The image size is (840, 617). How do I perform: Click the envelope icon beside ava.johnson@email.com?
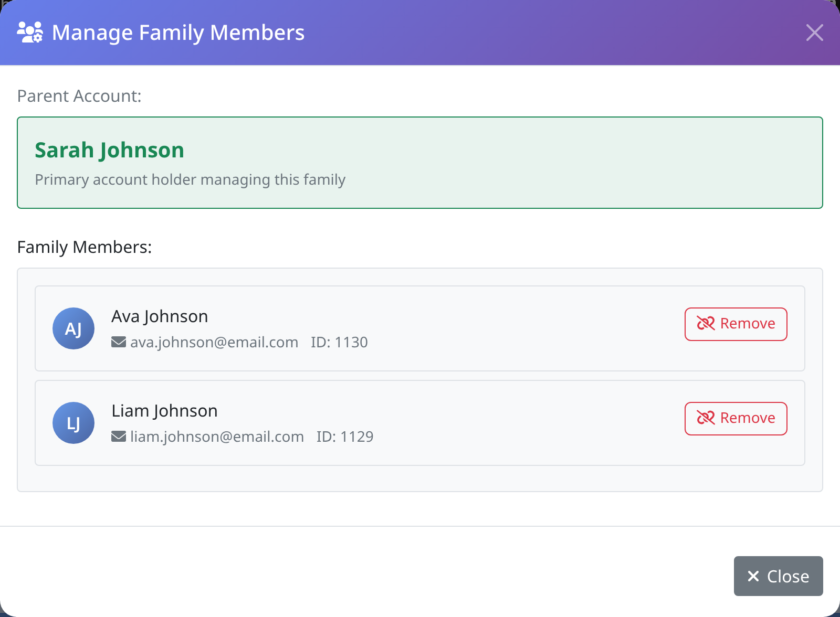pyautogui.click(x=119, y=342)
